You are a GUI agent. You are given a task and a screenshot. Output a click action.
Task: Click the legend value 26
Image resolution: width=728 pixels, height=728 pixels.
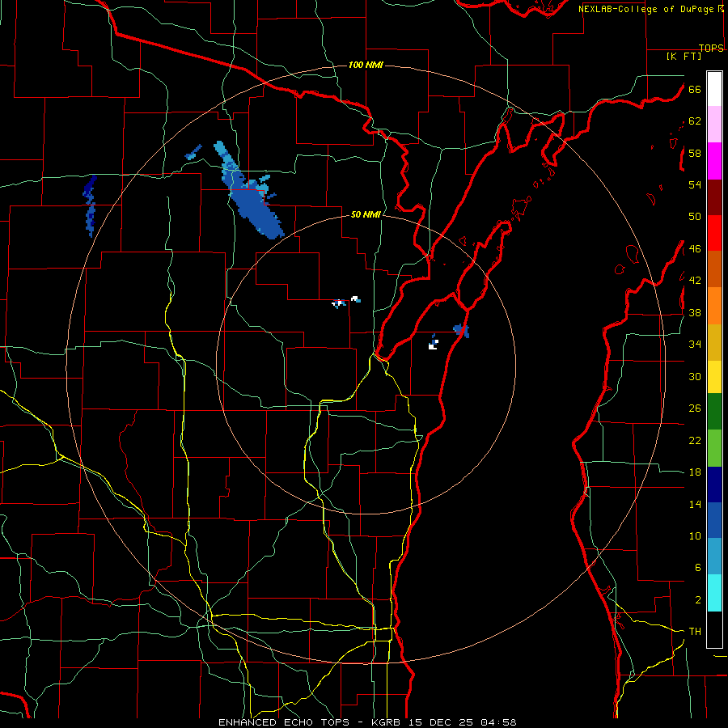tap(695, 408)
